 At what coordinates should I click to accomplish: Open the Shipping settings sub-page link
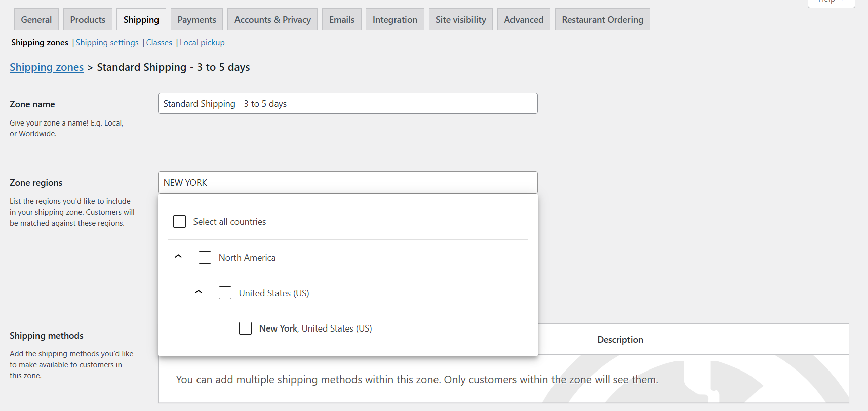pyautogui.click(x=107, y=43)
